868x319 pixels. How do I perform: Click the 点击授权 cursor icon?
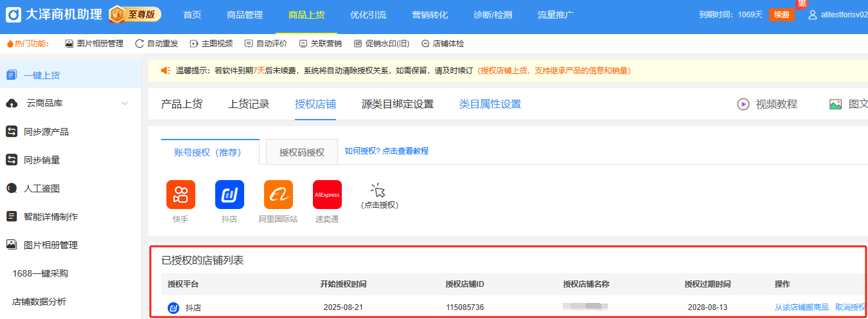point(378,190)
